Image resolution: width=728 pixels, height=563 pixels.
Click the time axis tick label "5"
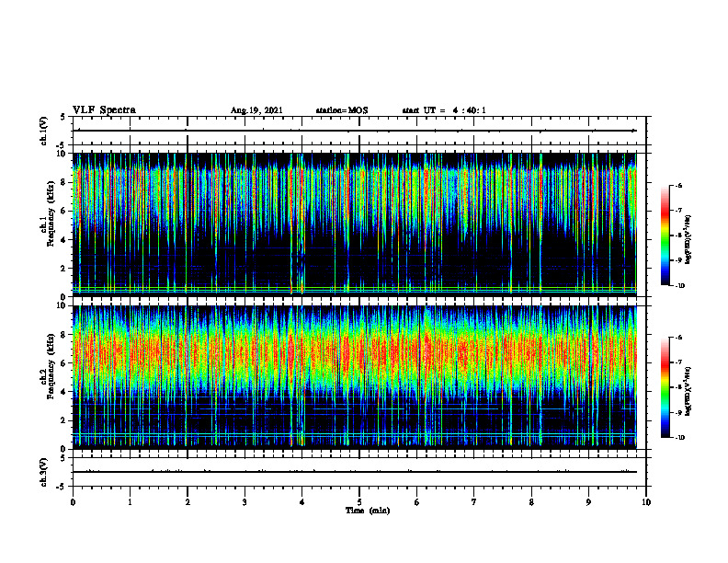point(359,502)
